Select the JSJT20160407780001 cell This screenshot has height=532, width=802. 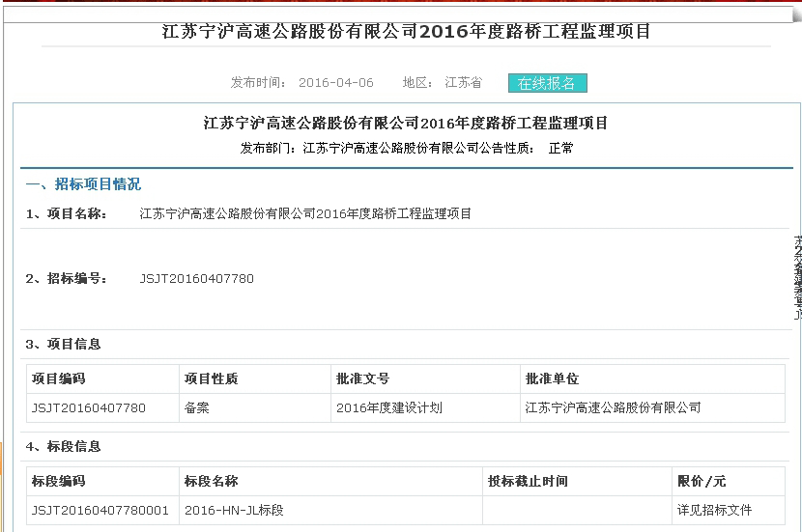coord(100,510)
